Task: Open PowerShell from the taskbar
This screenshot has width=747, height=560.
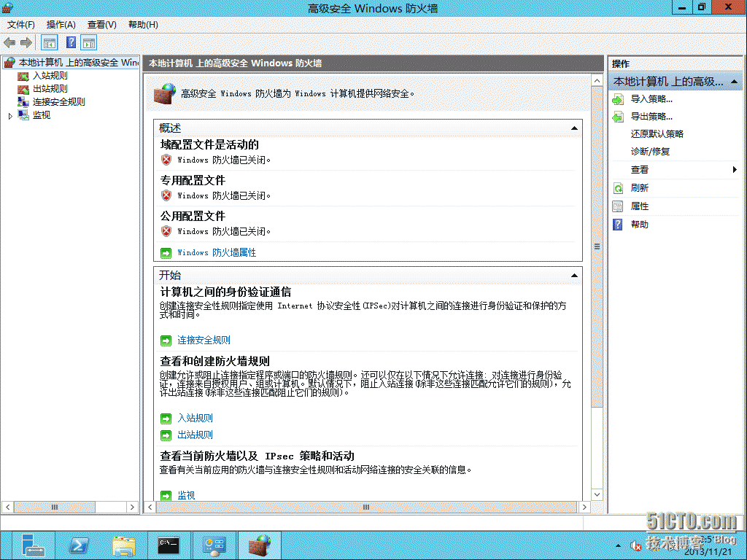Action: (79, 545)
